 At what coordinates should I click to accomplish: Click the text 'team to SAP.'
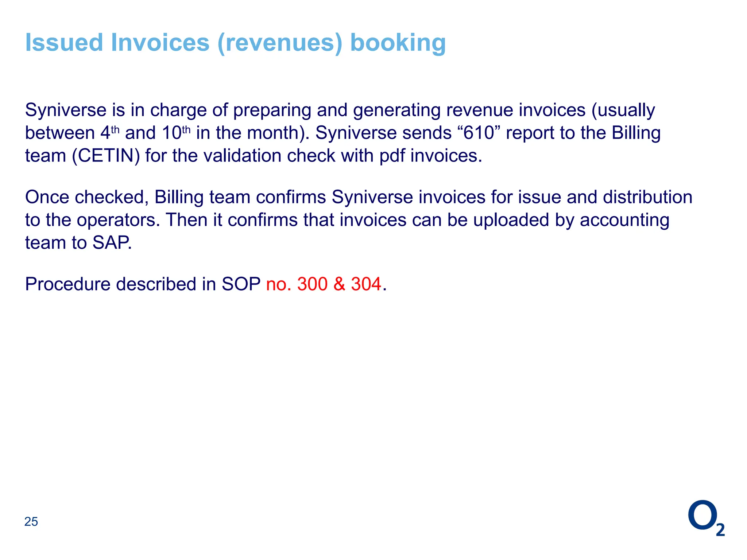click(78, 243)
